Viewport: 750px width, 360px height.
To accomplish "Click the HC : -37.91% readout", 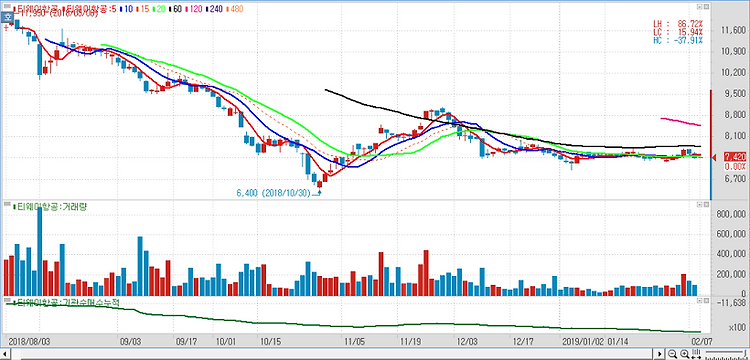I will [678, 40].
